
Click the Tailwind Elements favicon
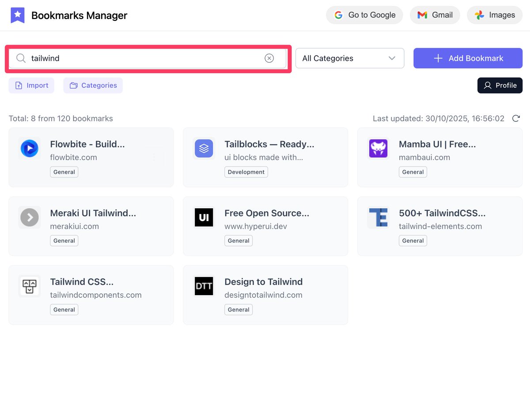[378, 217]
